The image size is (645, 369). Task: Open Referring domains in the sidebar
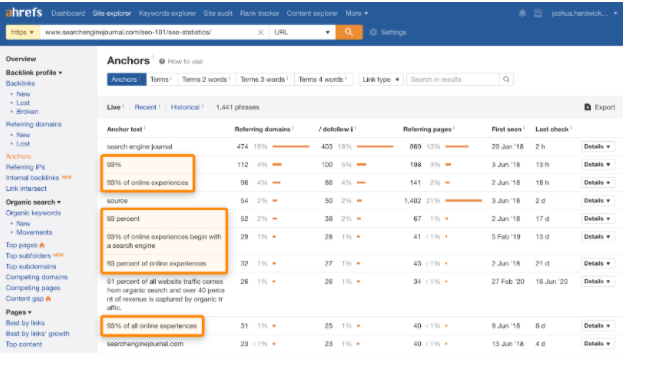point(33,124)
